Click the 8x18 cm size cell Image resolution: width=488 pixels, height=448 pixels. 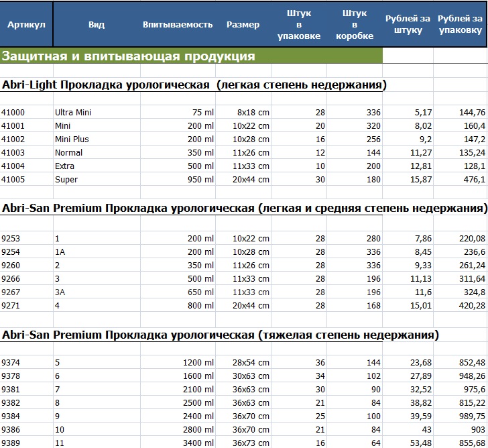point(243,113)
